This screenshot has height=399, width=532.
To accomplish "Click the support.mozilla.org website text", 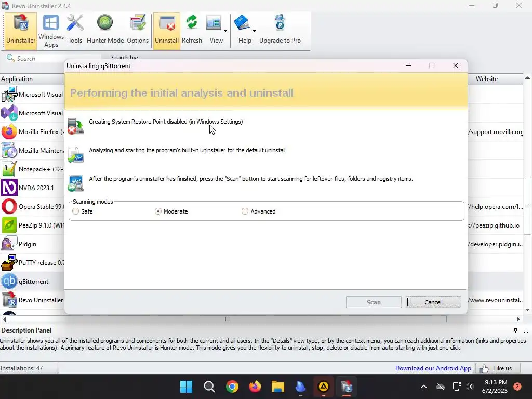I will click(496, 132).
